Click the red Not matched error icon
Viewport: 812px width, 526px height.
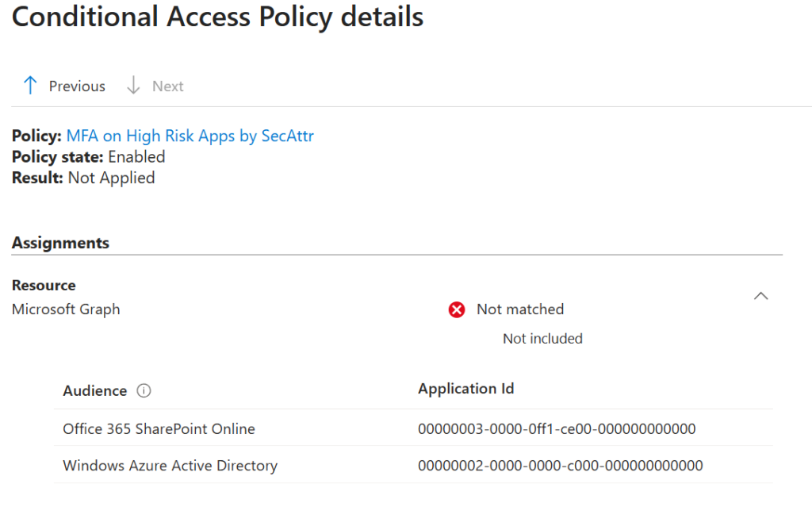pos(457,309)
